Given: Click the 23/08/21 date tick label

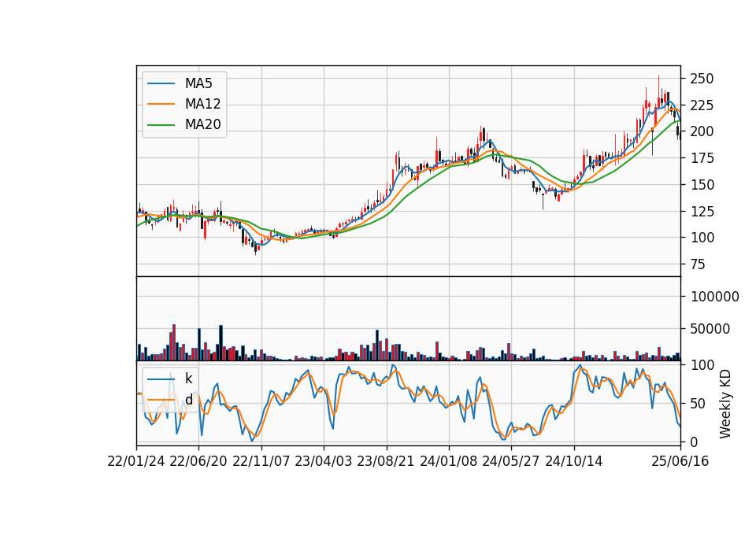Looking at the screenshot, I should coord(386,461).
